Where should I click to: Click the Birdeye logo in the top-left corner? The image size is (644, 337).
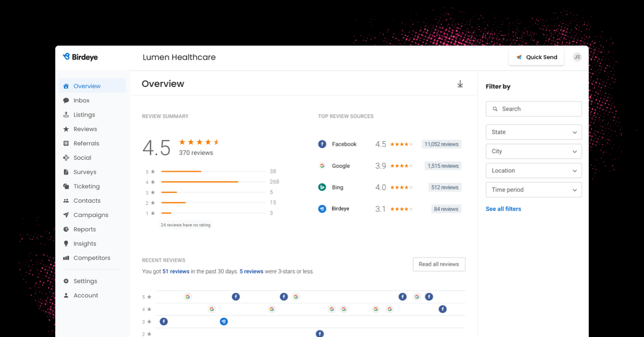[x=79, y=56]
